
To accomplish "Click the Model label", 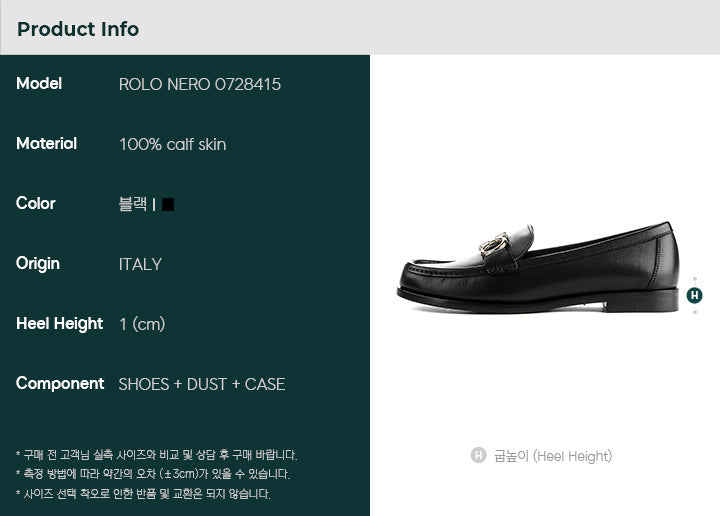I will point(39,84).
